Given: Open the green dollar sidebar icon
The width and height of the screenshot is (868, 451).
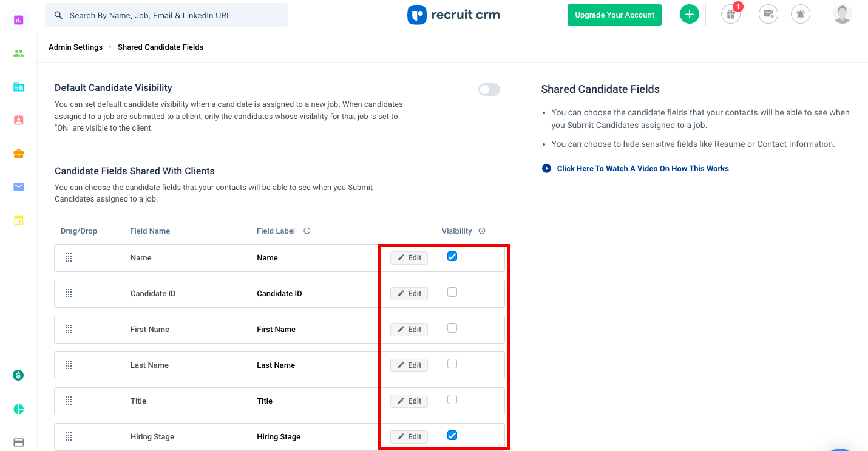Looking at the screenshot, I should click(x=18, y=375).
